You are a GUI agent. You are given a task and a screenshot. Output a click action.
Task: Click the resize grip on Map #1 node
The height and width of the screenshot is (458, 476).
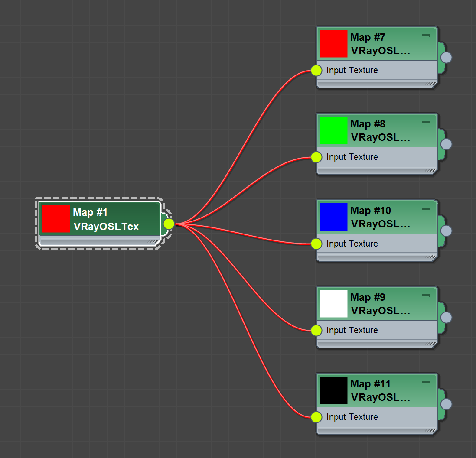[153, 241]
